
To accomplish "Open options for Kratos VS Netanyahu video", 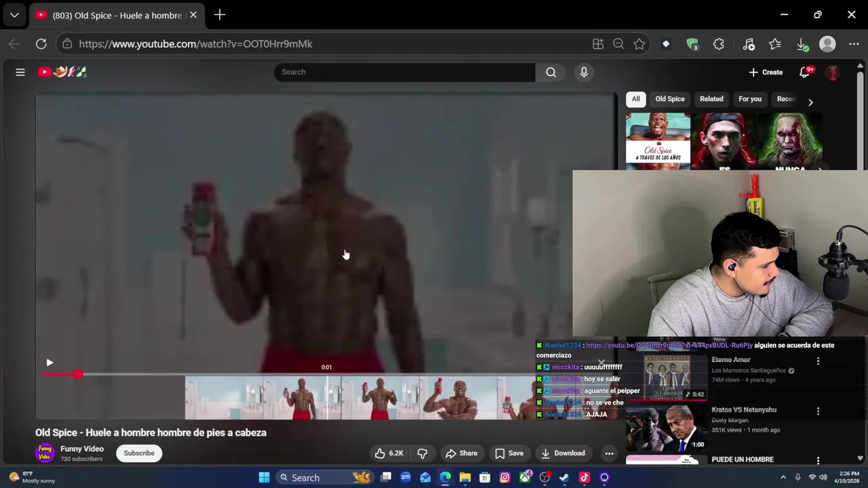I will [818, 411].
